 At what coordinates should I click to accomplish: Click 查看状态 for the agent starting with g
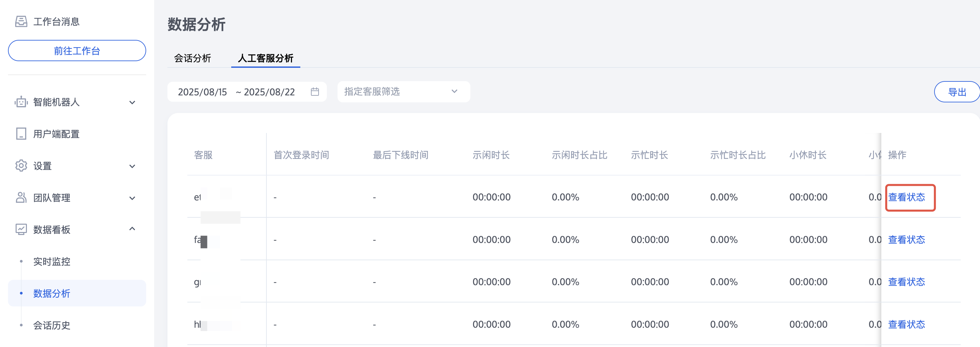point(906,282)
